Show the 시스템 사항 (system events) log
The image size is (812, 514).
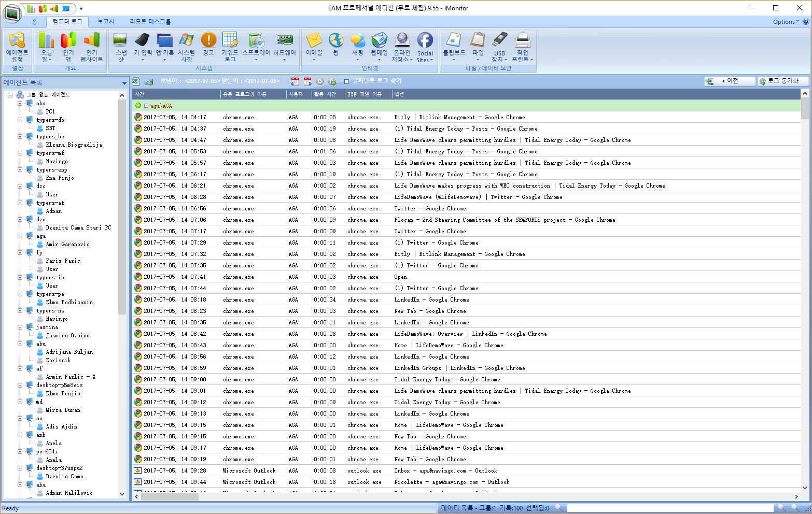point(187,47)
